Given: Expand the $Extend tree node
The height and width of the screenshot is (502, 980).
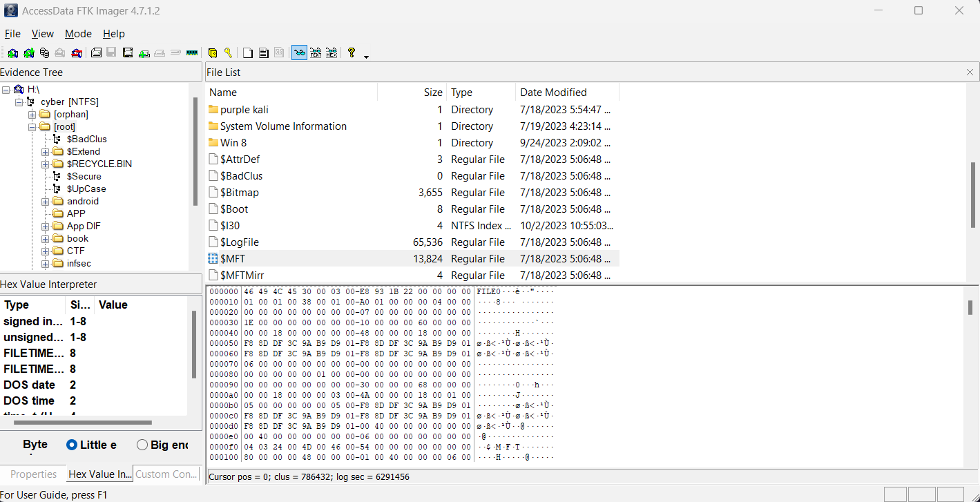Looking at the screenshot, I should point(46,152).
